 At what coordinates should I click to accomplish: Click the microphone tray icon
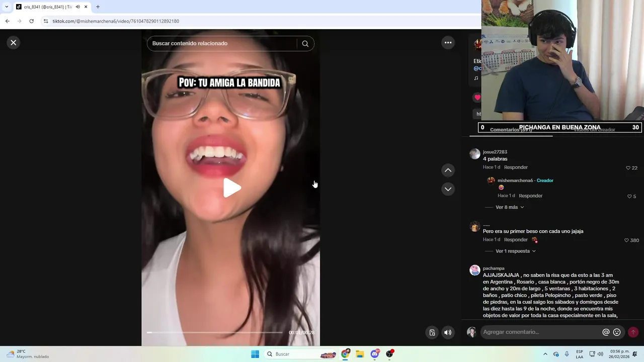(567, 354)
